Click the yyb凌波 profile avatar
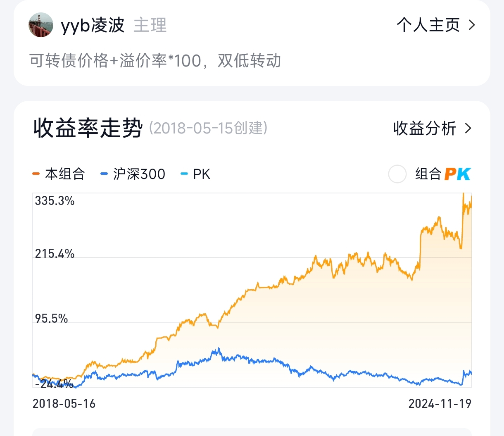 [41, 25]
